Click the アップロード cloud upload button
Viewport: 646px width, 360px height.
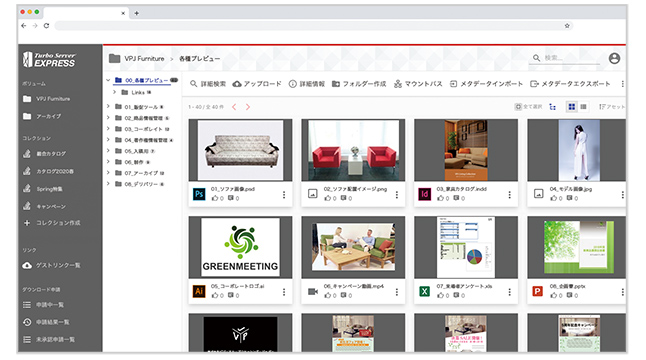click(x=257, y=84)
